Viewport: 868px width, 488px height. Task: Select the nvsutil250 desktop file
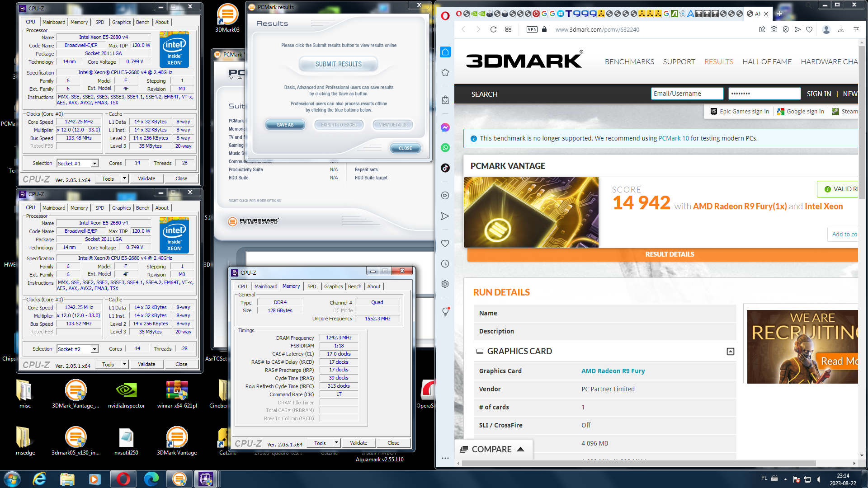tap(126, 441)
